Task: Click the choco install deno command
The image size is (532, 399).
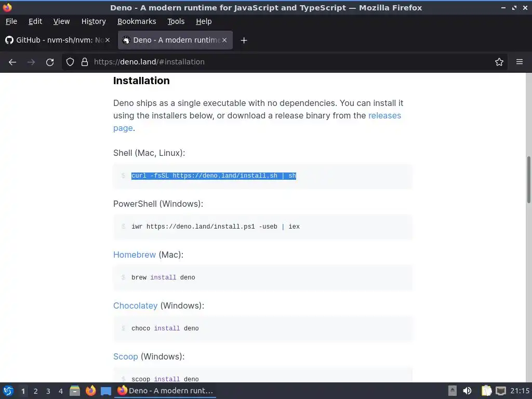Action: [165, 328]
